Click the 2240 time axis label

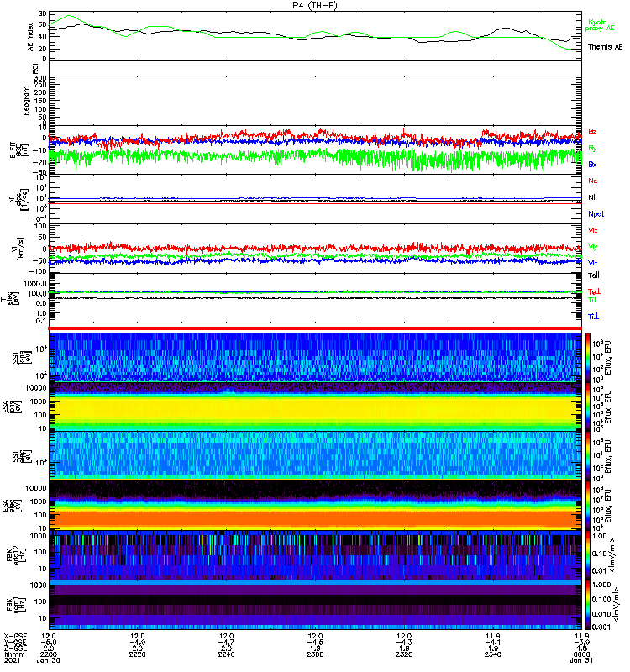[x=226, y=654]
